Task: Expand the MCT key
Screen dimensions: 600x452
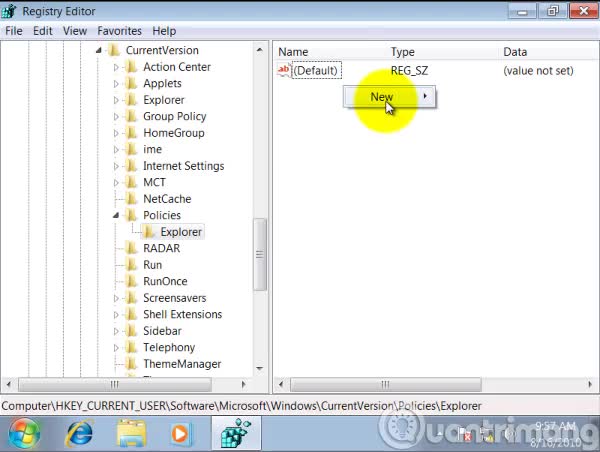Action: click(116, 183)
